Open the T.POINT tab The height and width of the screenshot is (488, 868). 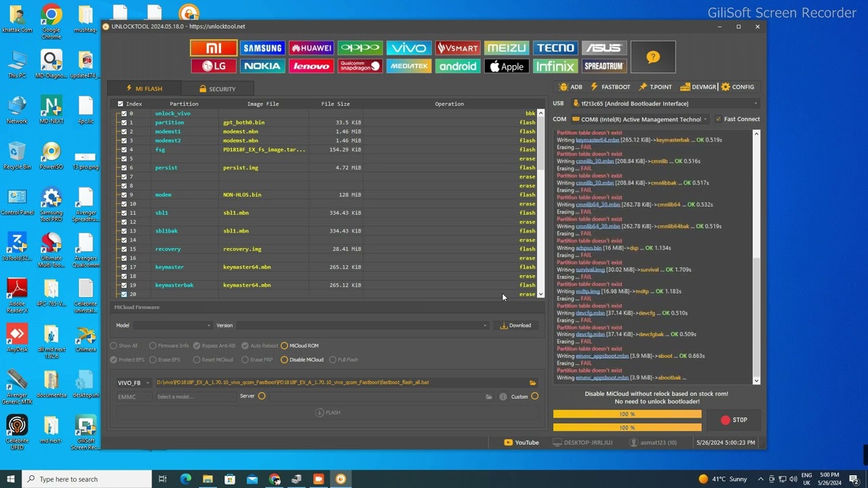click(654, 87)
